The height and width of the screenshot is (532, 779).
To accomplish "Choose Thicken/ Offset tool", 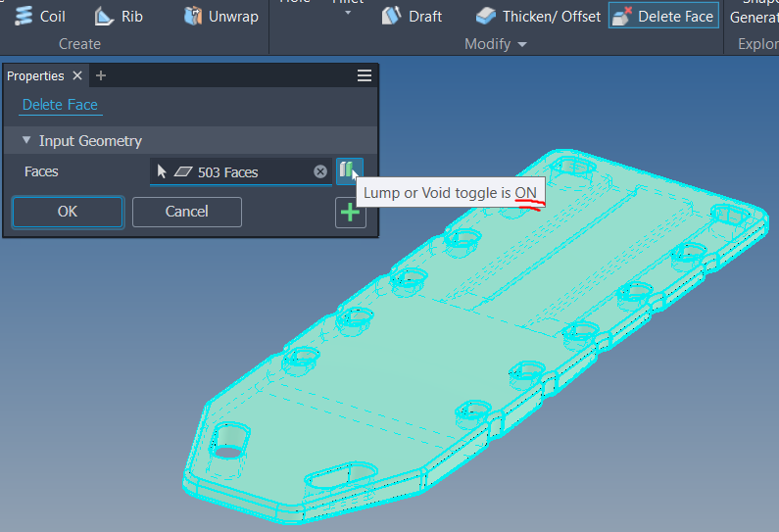I will click(x=538, y=17).
